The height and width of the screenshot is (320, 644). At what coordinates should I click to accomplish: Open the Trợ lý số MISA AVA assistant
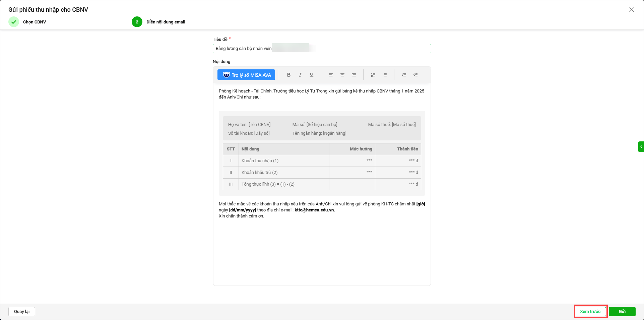[246, 75]
